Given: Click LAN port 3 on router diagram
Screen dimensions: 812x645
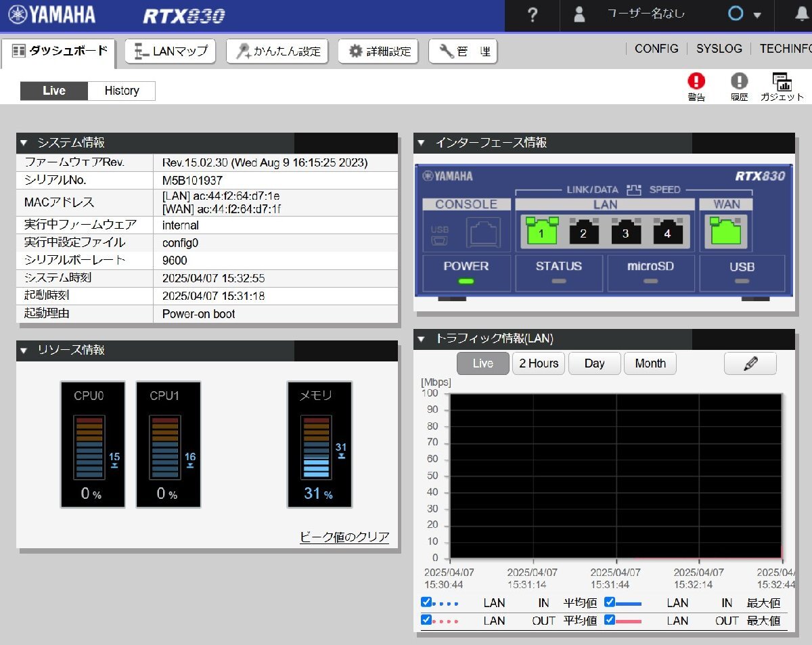Looking at the screenshot, I should (x=625, y=231).
